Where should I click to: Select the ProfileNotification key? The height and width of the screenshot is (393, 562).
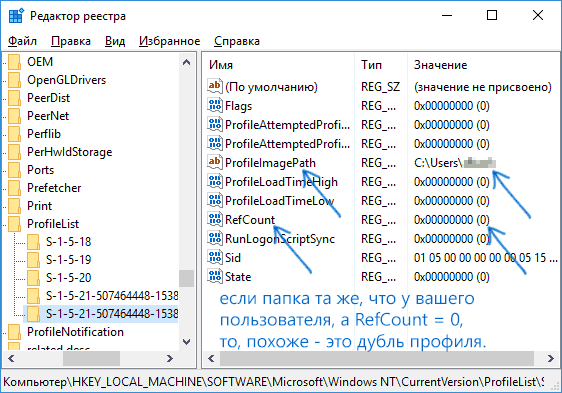click(75, 332)
